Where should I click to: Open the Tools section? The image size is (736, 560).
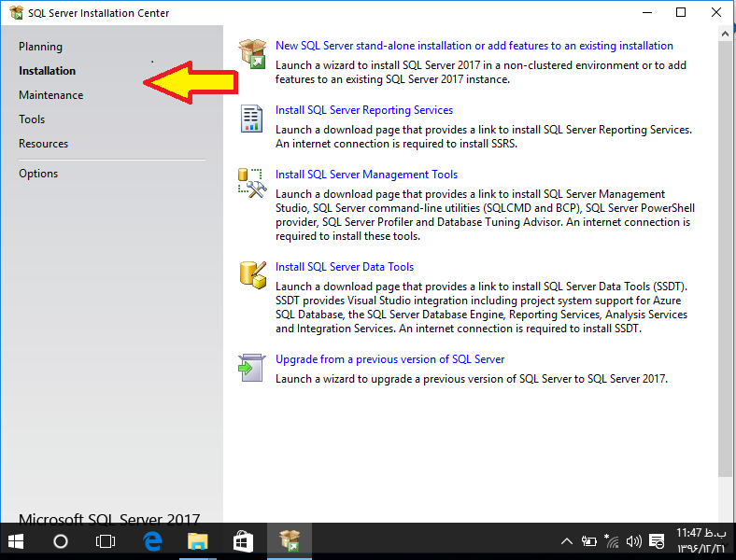(x=32, y=119)
